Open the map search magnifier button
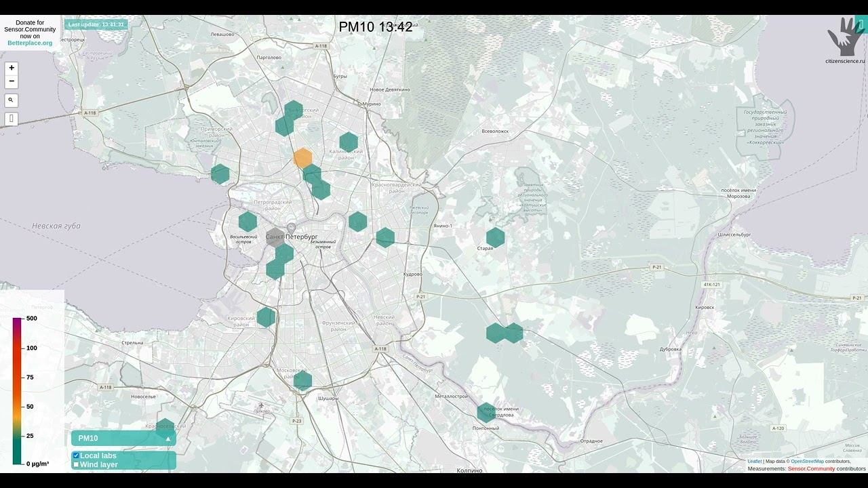This screenshot has width=868, height=488. click(x=12, y=100)
